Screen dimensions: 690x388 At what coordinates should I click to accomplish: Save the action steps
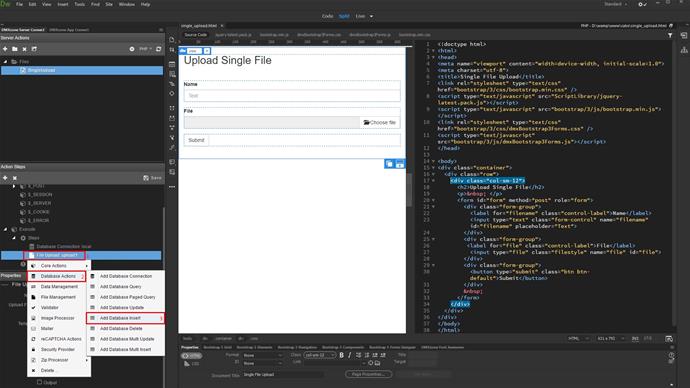pyautogui.click(x=152, y=178)
